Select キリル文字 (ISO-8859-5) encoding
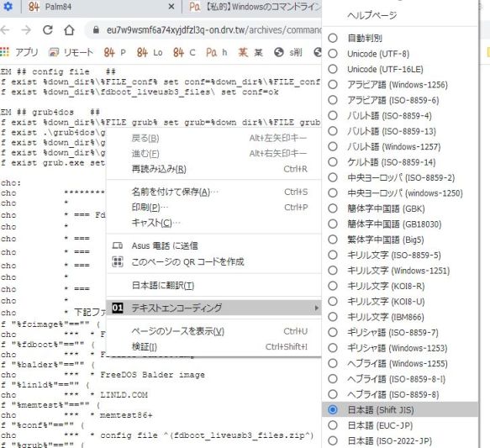 tap(400, 255)
